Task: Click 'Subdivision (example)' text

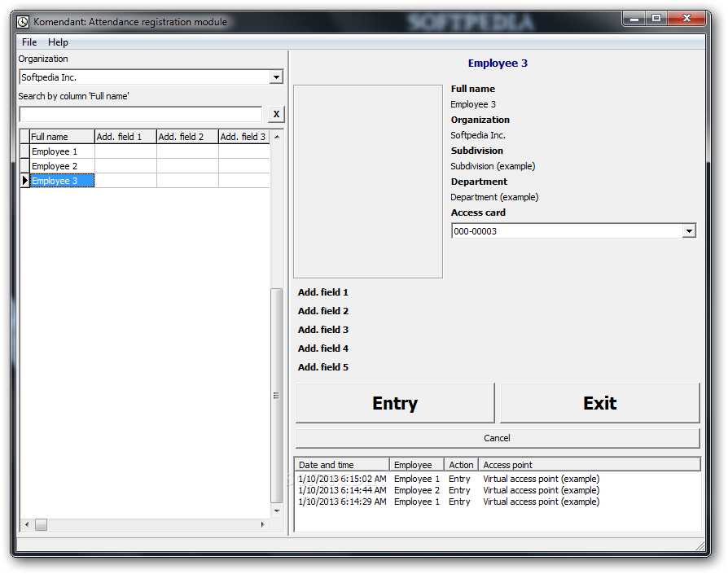Action: (493, 166)
